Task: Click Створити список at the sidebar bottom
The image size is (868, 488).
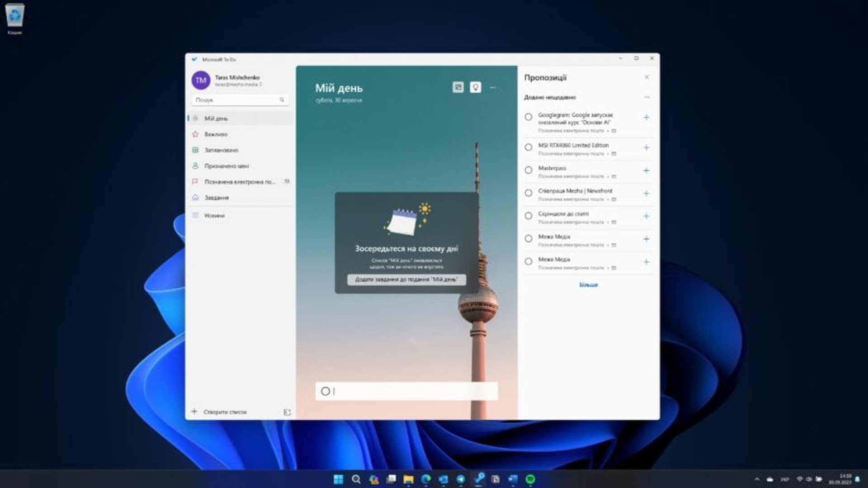Action: click(225, 412)
